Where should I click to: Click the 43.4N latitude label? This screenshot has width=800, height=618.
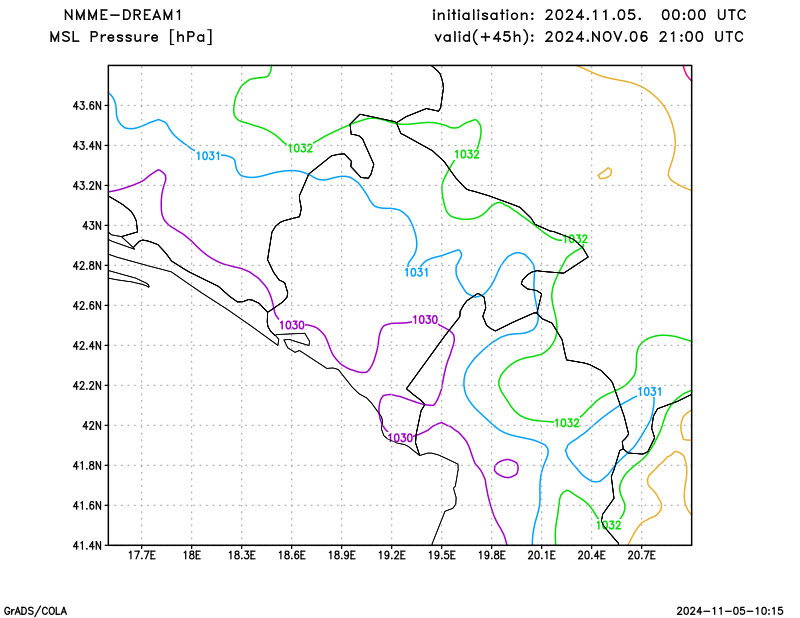pos(87,146)
